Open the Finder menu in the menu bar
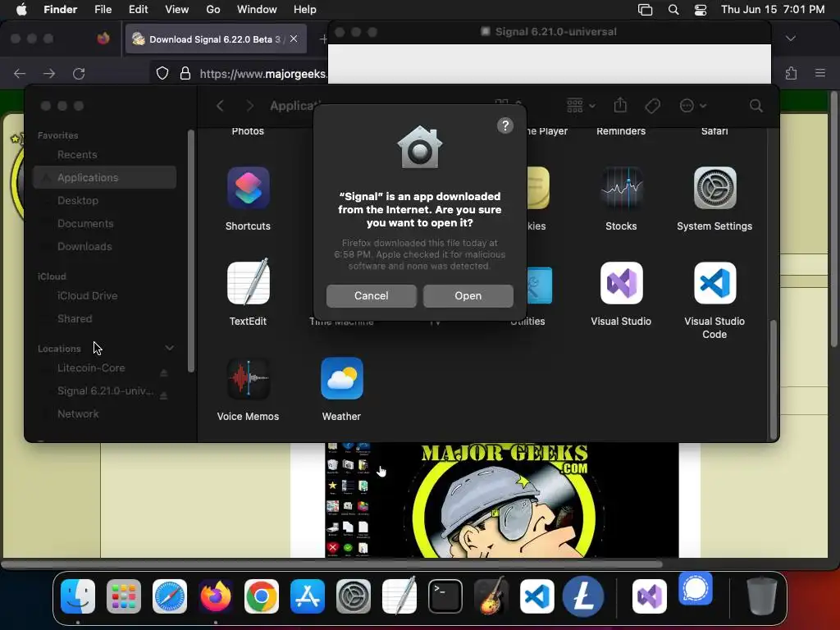840x630 pixels. (x=60, y=10)
